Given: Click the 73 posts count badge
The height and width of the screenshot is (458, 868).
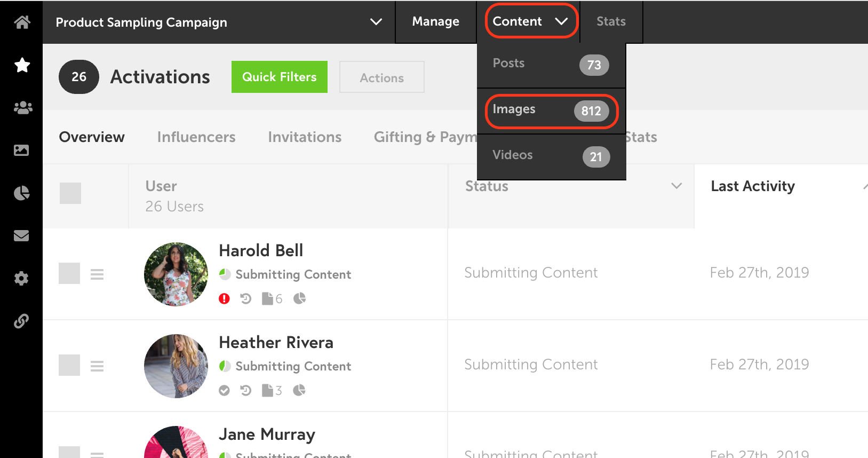Looking at the screenshot, I should (594, 65).
